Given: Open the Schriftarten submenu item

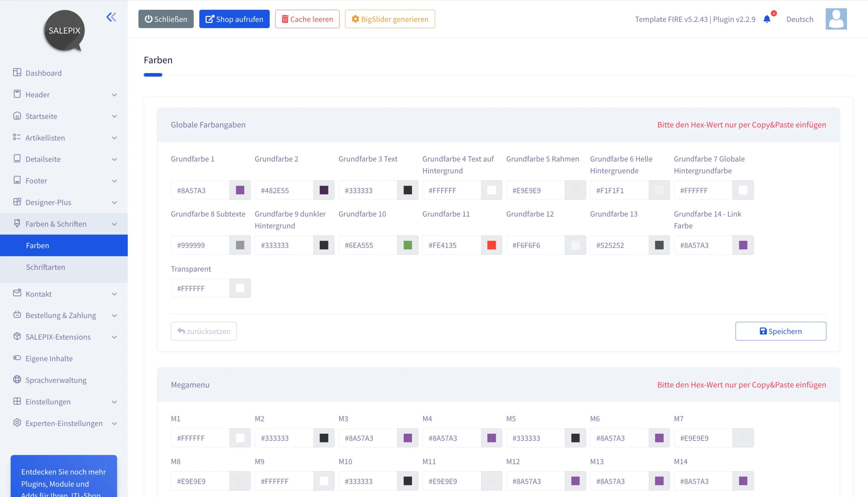Looking at the screenshot, I should coord(64,267).
